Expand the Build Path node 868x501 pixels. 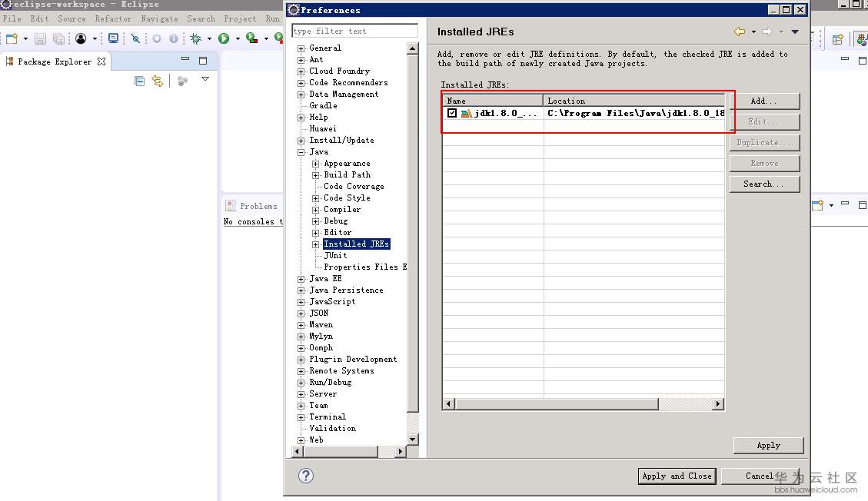click(315, 175)
